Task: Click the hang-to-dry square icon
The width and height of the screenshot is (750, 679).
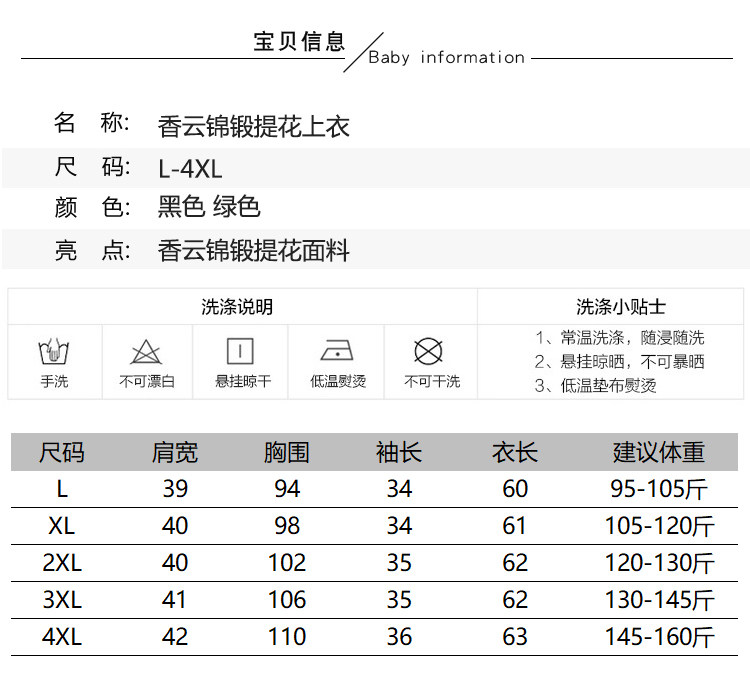Action: [240, 351]
